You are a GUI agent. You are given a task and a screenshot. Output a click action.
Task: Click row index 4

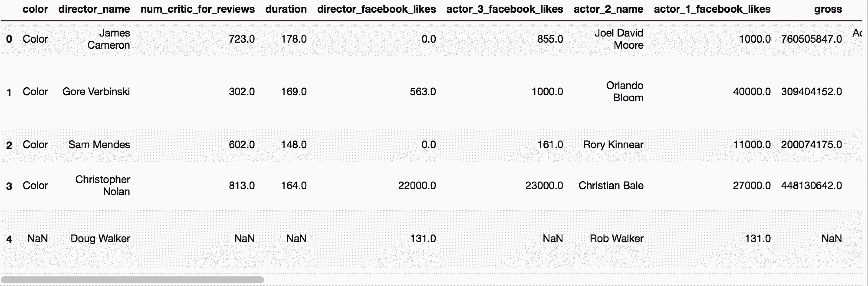(x=9, y=239)
